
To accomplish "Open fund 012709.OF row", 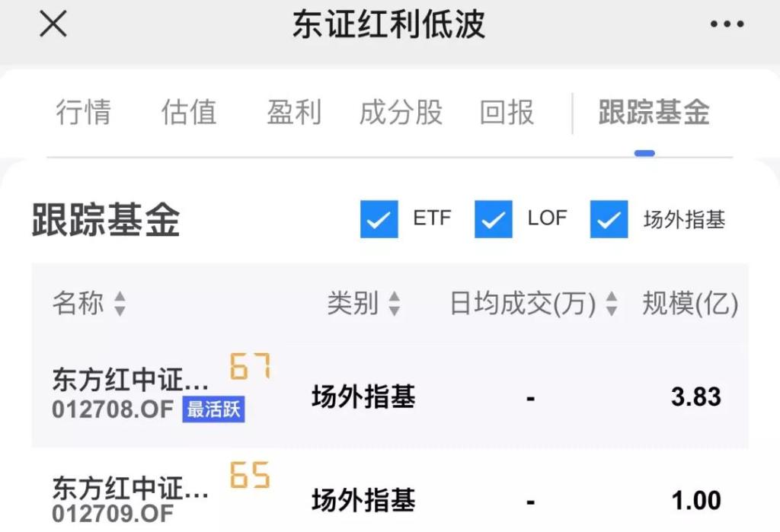I will point(390,491).
